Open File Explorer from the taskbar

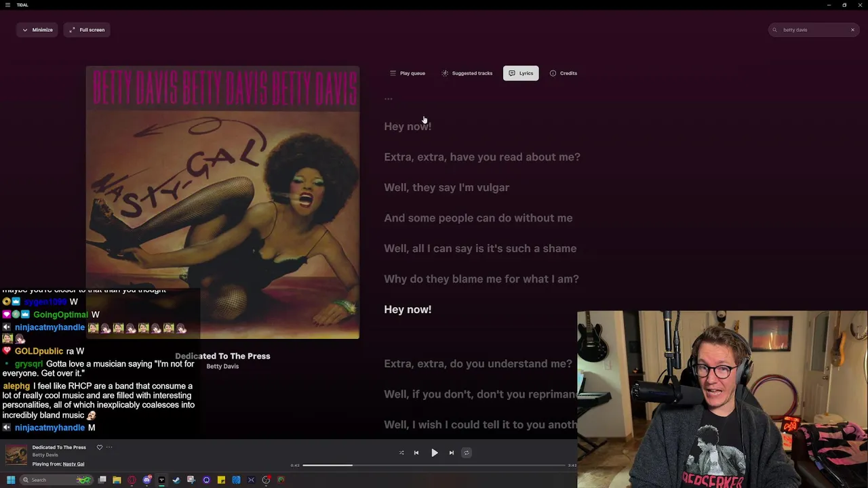(117, 480)
